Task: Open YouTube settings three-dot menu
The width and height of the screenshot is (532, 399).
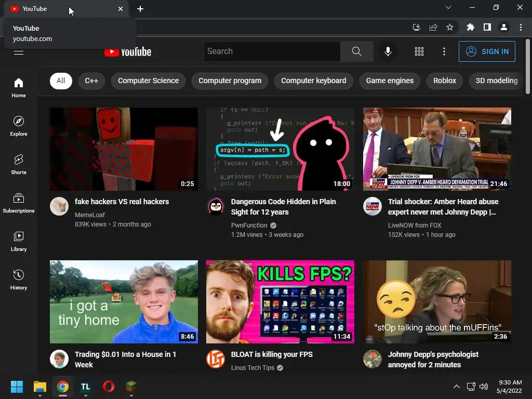Action: [x=444, y=51]
